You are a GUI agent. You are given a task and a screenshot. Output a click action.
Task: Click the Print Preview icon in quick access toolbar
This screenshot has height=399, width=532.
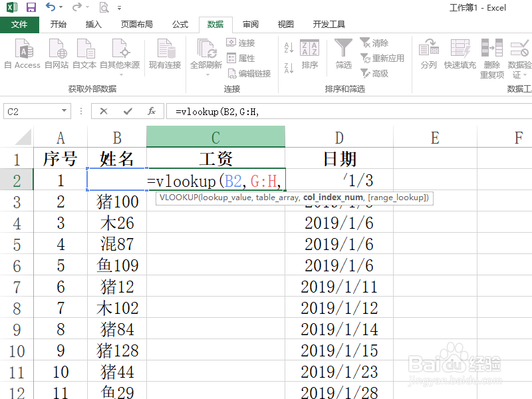tap(104, 7)
